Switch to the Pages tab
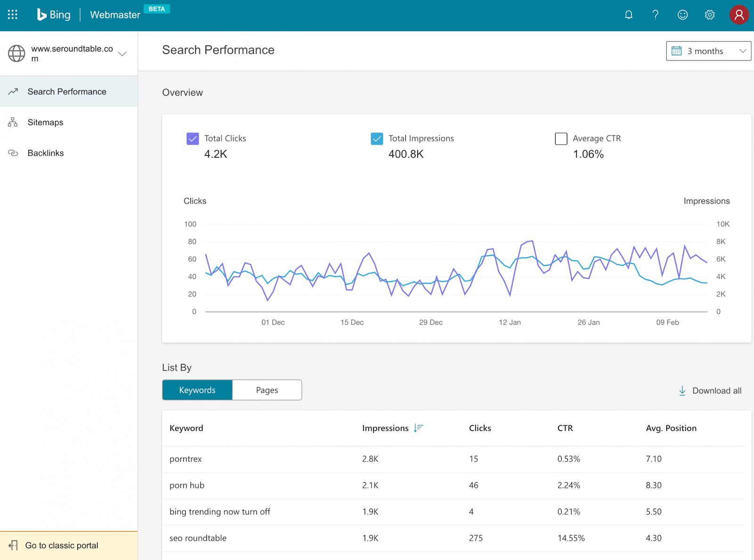754x560 pixels. 267,390
